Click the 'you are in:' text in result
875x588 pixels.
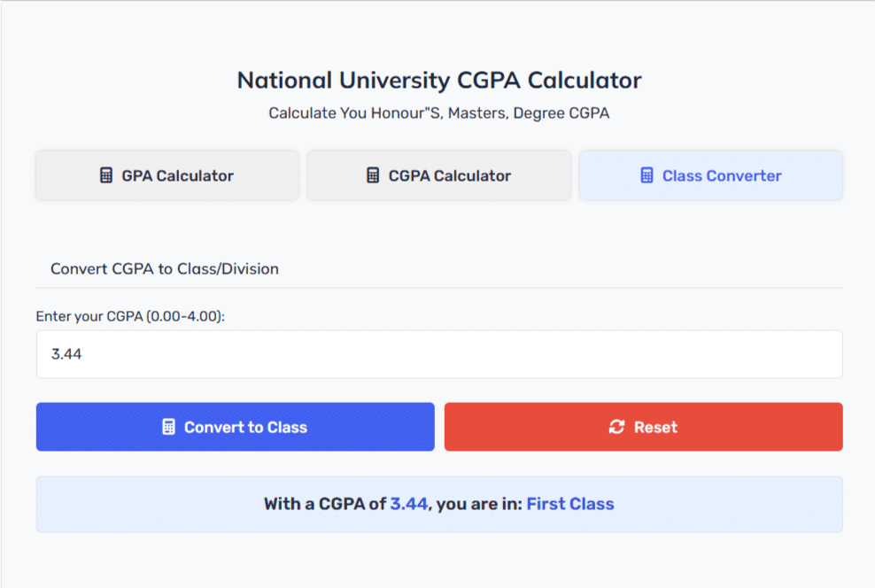click(x=479, y=504)
